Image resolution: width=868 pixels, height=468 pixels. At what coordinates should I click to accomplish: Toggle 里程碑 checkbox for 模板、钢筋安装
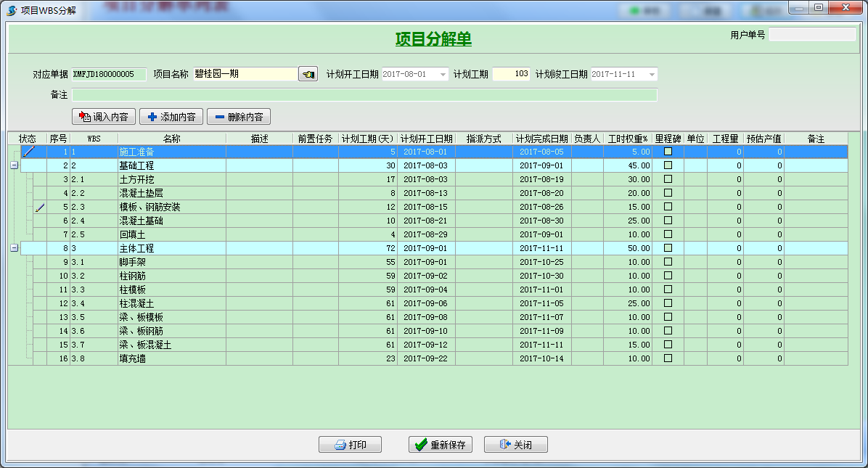pyautogui.click(x=668, y=206)
